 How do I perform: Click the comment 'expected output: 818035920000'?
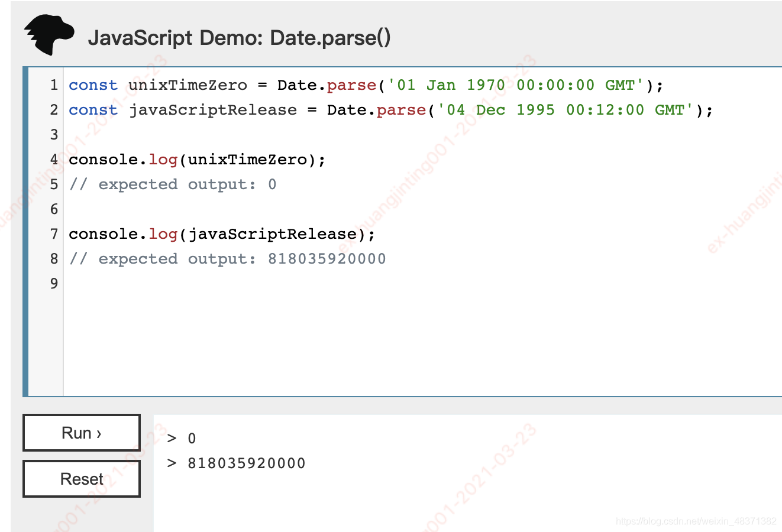pos(227,259)
